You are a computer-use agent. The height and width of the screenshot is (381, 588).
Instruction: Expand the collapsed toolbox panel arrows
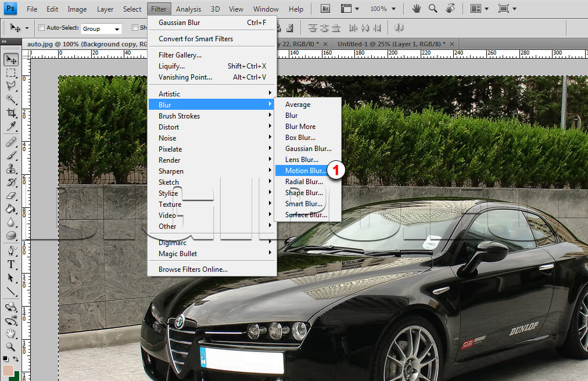pos(5,42)
